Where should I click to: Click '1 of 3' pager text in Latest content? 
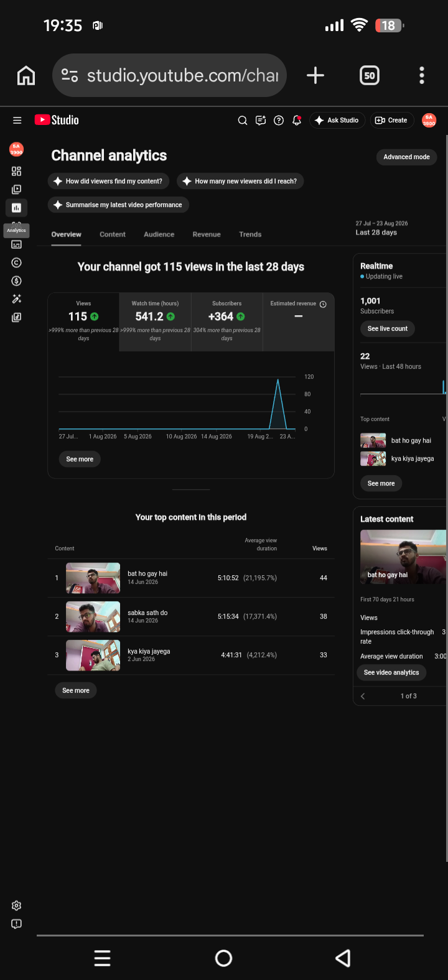(x=409, y=696)
